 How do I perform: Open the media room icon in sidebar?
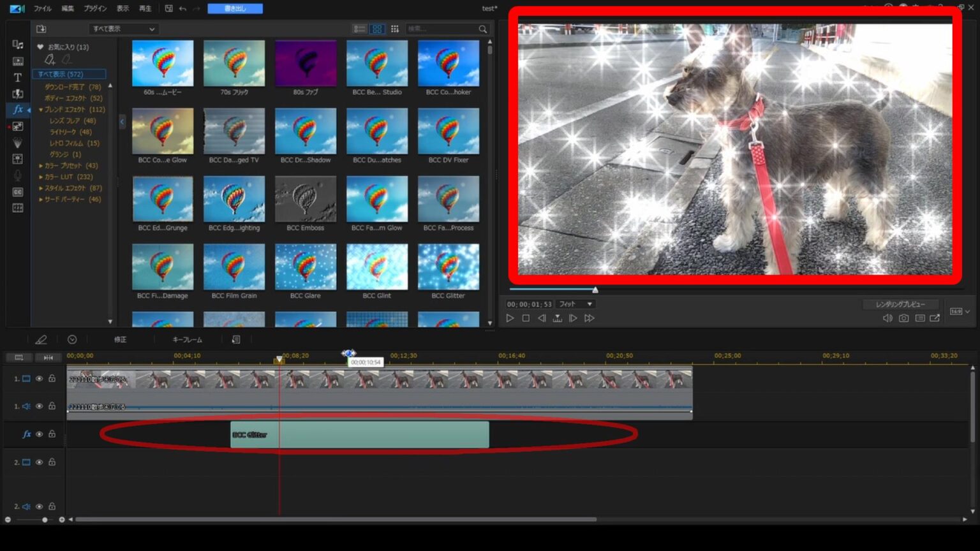point(18,45)
